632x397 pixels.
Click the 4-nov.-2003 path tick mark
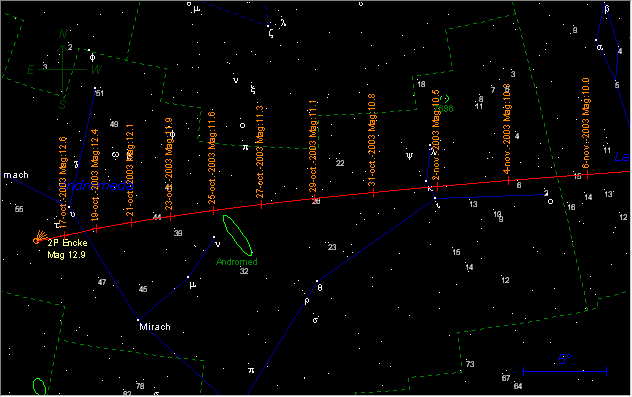click(508, 180)
